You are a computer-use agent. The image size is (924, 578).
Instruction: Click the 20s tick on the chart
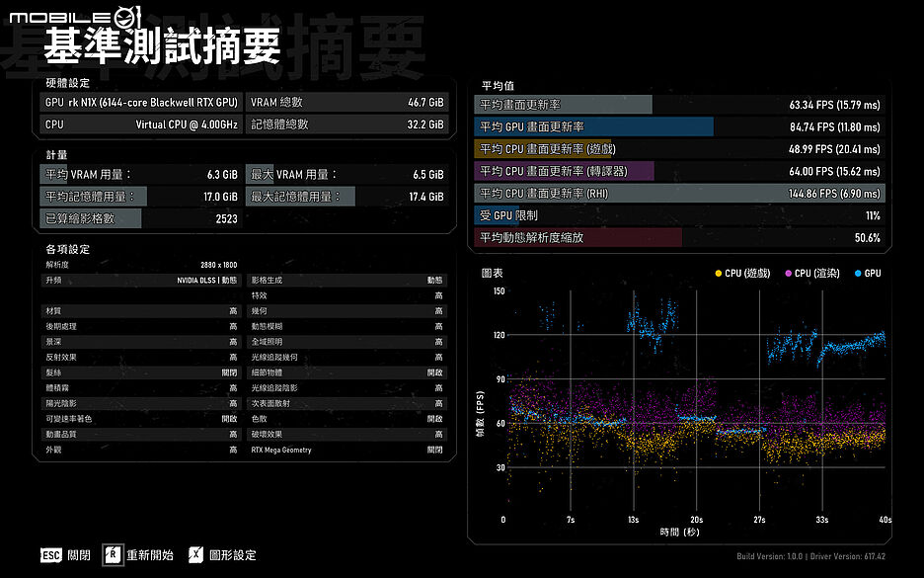pyautogui.click(x=697, y=520)
